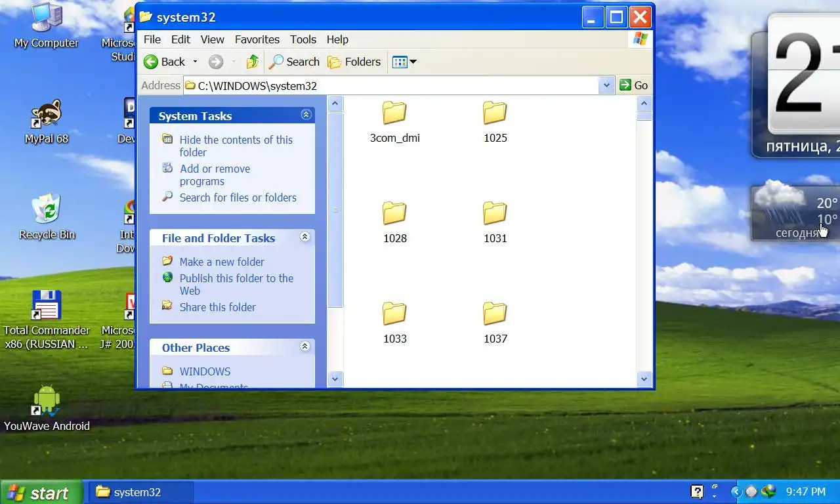
Task: Expand the address bar dropdown
Action: tap(607, 85)
